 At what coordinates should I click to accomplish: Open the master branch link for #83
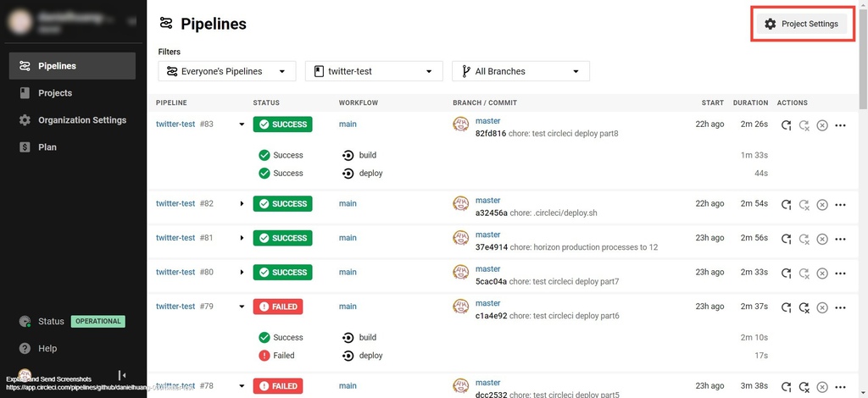(488, 121)
